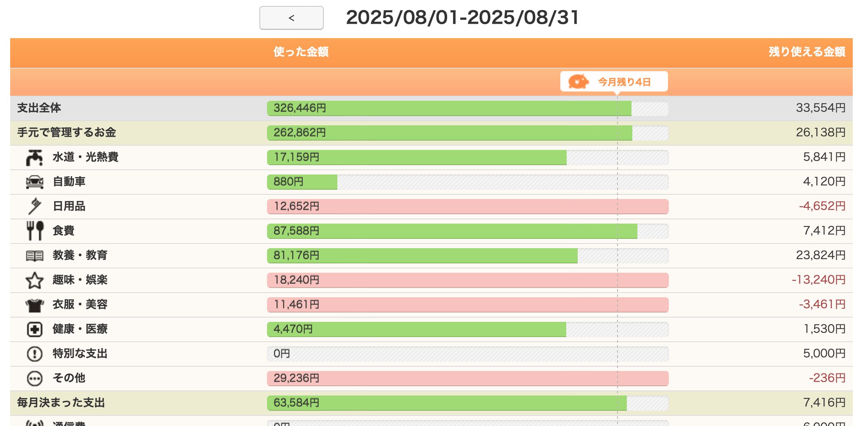Viewport: 868px width, 426px height.
Task: Click the red 趣味・娯楽 bar showing 18,240円
Action: (x=467, y=280)
